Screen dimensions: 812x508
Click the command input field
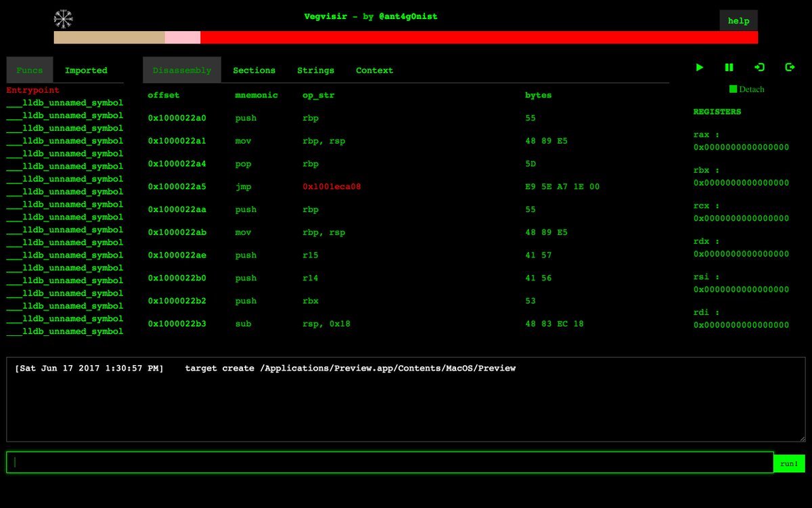[389, 462]
